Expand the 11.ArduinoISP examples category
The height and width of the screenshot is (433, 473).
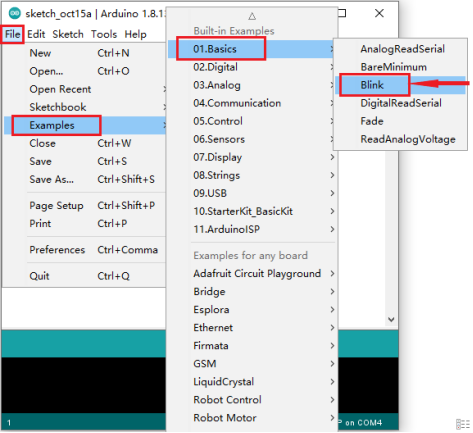click(x=252, y=229)
